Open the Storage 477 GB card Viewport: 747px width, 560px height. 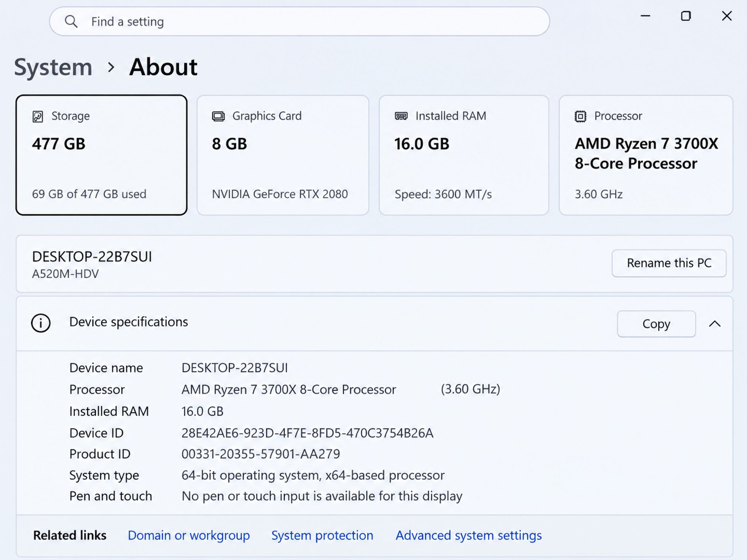pos(101,155)
